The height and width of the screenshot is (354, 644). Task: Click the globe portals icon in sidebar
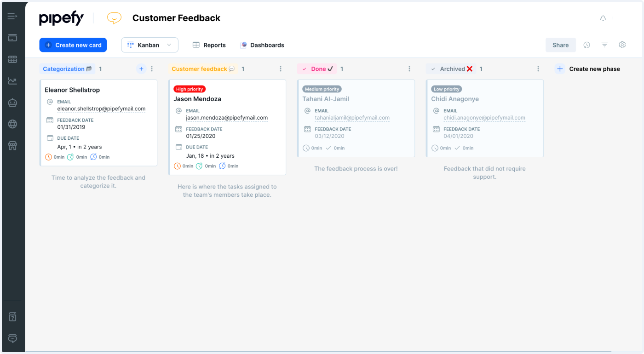(12, 124)
